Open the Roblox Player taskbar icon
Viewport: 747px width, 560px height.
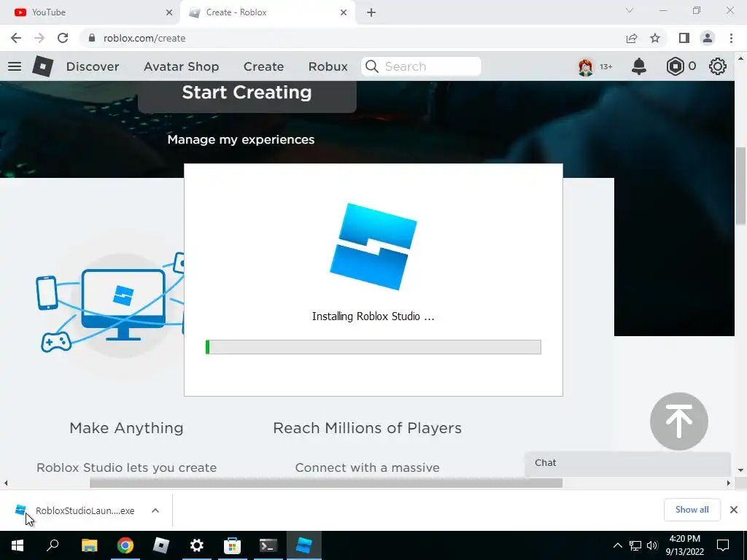tap(161, 545)
